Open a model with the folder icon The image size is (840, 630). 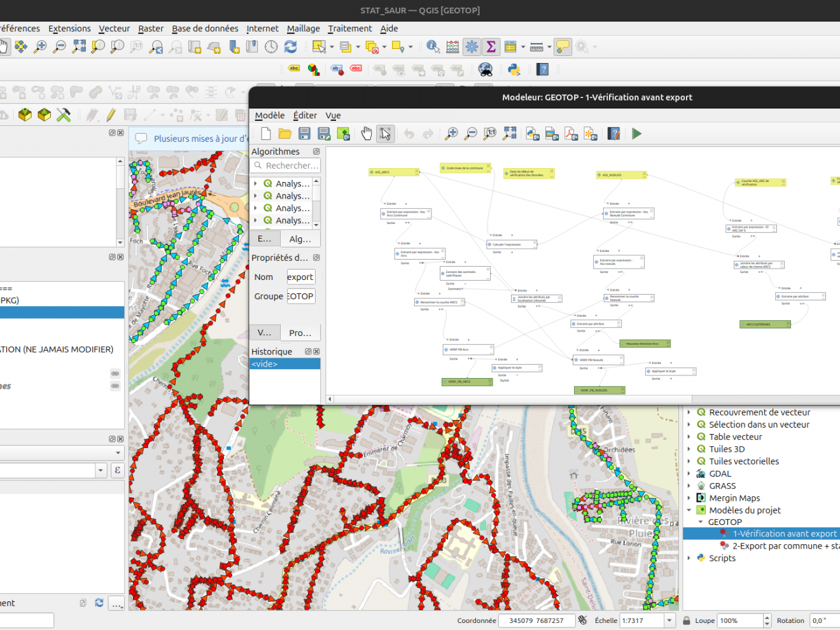[x=284, y=134]
